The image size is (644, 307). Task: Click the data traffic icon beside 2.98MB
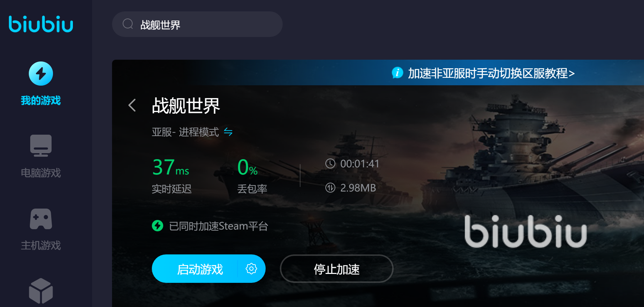pos(330,188)
